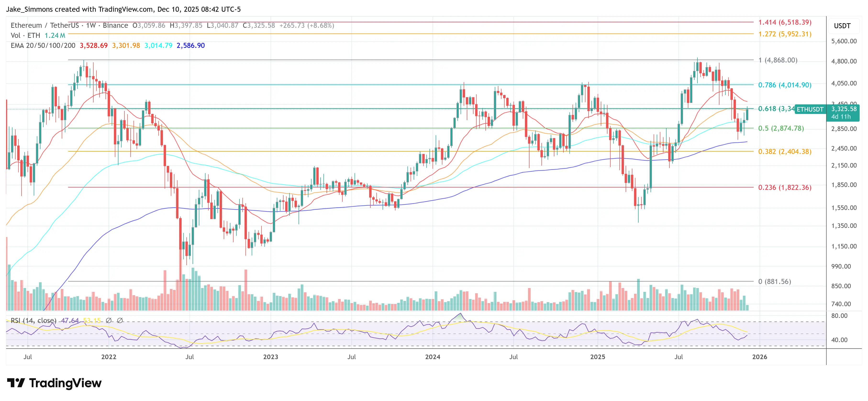Click the red EMA 20 value 3,528.69
Screen dimensions: 868x401
point(93,45)
